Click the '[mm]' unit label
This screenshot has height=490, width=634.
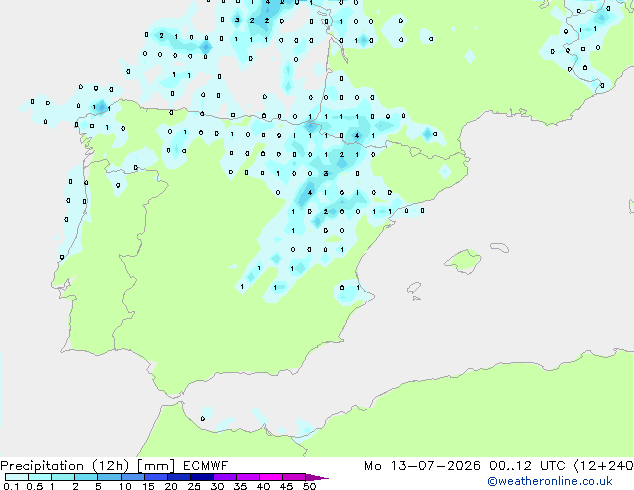(156, 466)
